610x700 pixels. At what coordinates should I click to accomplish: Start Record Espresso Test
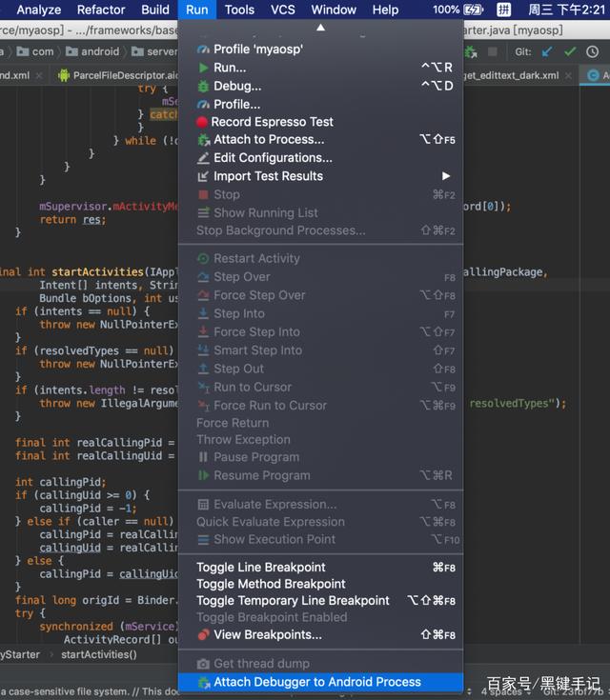click(320, 122)
